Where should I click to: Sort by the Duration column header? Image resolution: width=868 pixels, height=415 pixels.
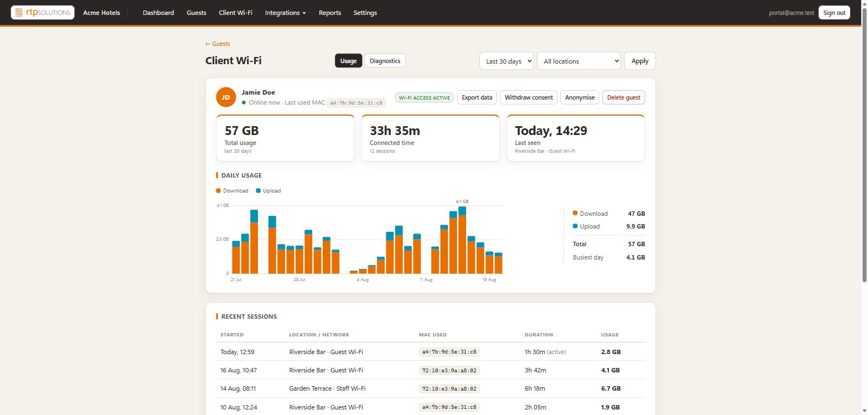click(x=539, y=335)
